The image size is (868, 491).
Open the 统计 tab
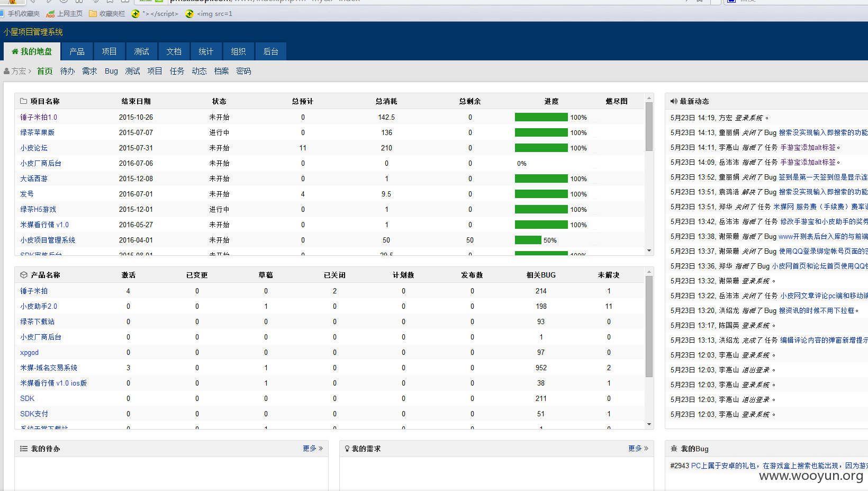pos(206,51)
